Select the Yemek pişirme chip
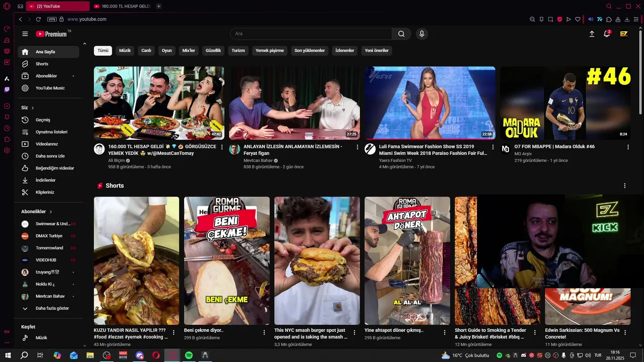This screenshot has height=362, width=644. 270,50
